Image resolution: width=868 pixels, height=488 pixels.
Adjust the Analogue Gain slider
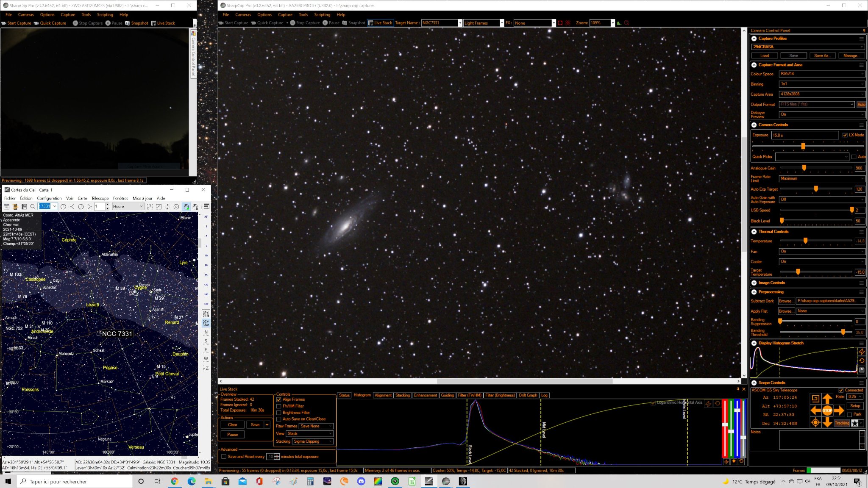tap(804, 168)
